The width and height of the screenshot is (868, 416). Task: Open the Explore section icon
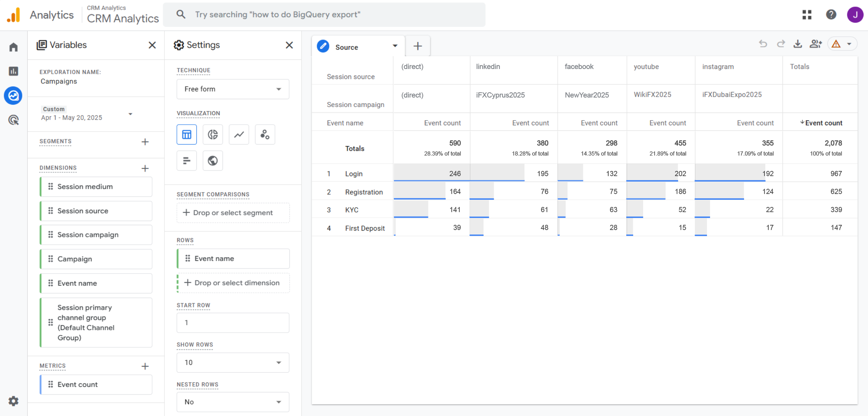click(13, 95)
